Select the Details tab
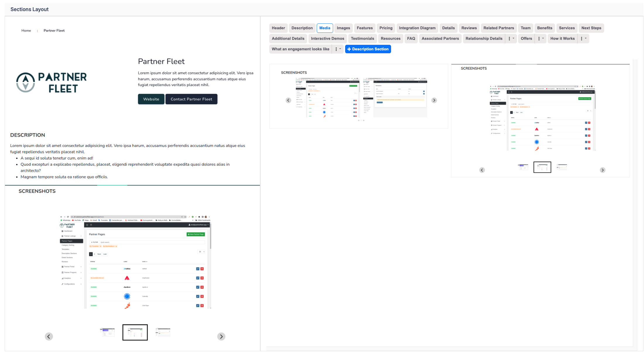Image resolution: width=644 pixels, height=358 pixels. pyautogui.click(x=448, y=28)
